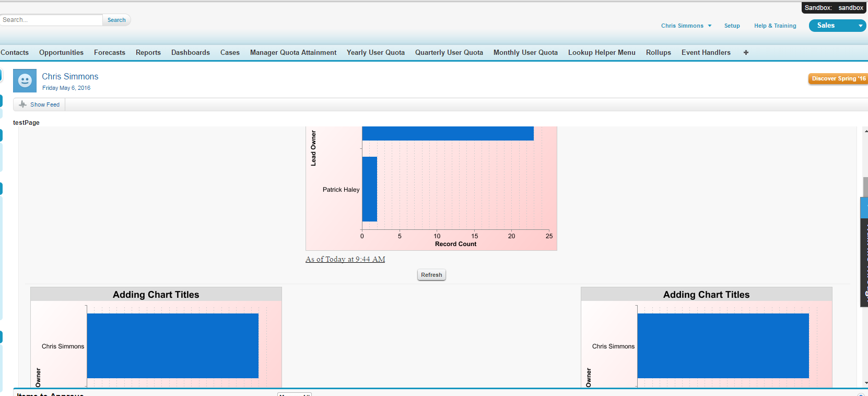The width and height of the screenshot is (868, 396).
Task: Click the blue Patrick Haley bar in the chart
Action: [x=370, y=189]
